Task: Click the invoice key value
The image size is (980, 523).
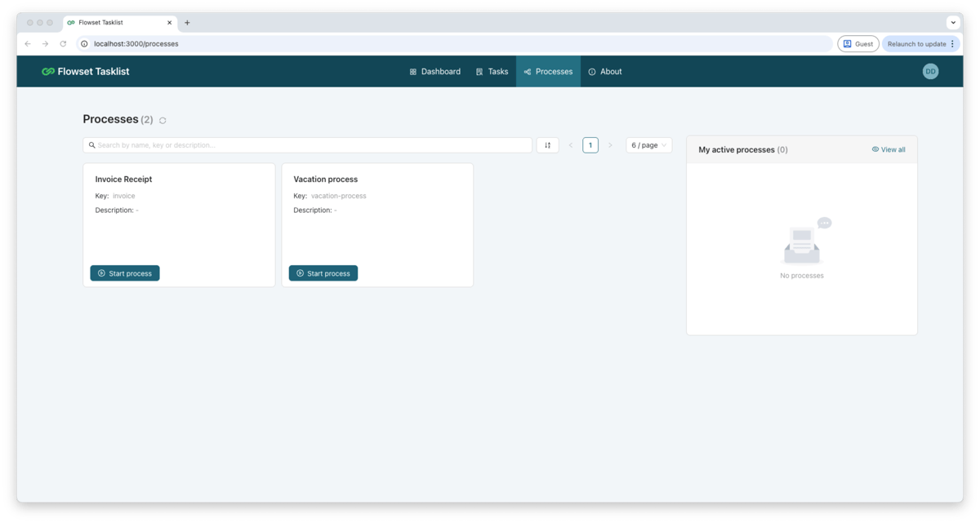Action: (x=124, y=196)
